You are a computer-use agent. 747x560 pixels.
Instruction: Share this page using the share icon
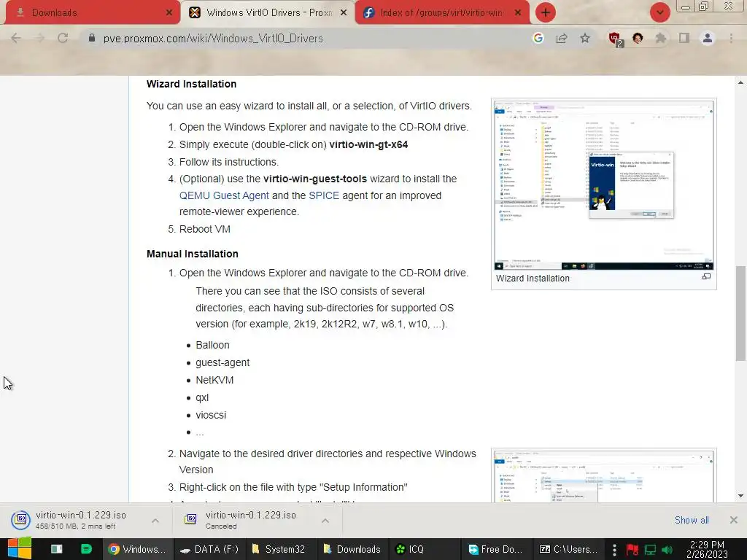coord(562,38)
